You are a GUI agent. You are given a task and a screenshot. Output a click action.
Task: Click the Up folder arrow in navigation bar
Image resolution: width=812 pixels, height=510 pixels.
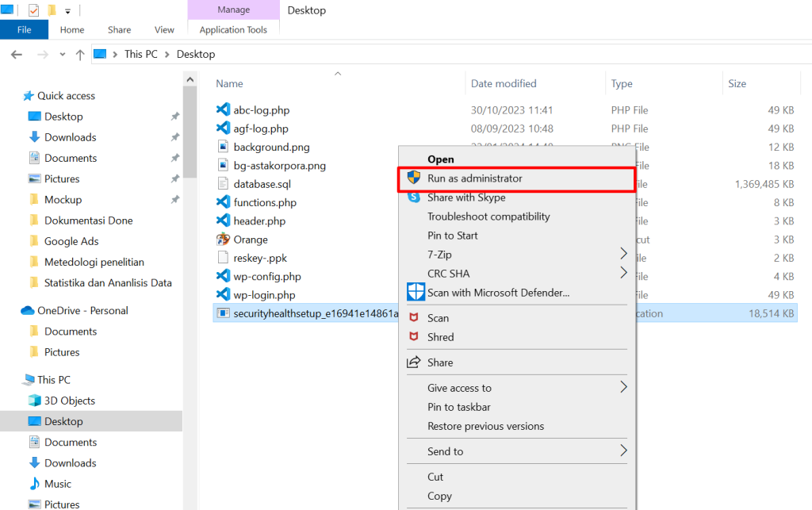click(x=79, y=55)
